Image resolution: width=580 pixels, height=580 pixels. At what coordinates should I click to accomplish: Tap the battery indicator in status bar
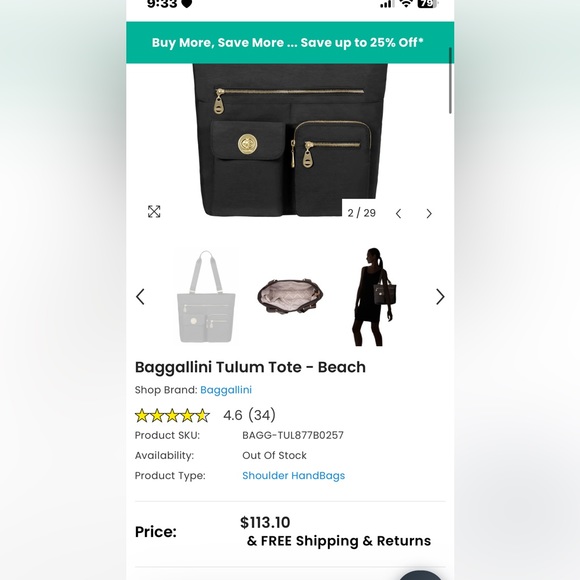(427, 4)
